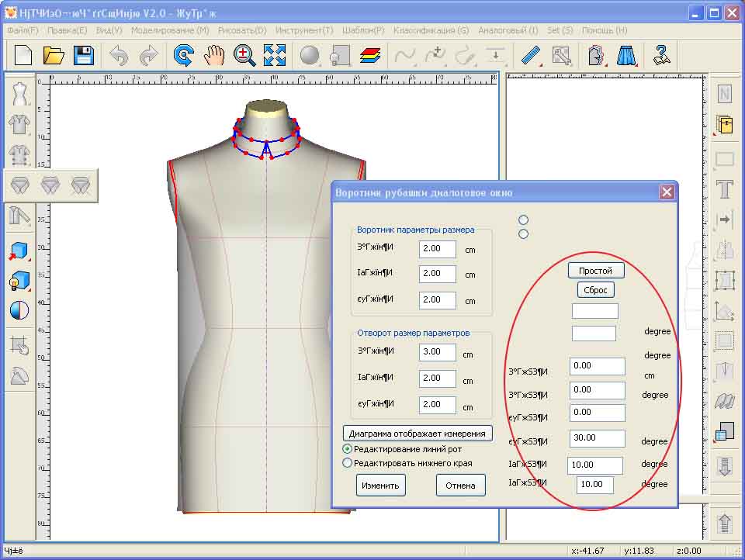This screenshot has height=560, width=745.
Task: Click the Save floppy disk icon
Action: pyautogui.click(x=84, y=55)
